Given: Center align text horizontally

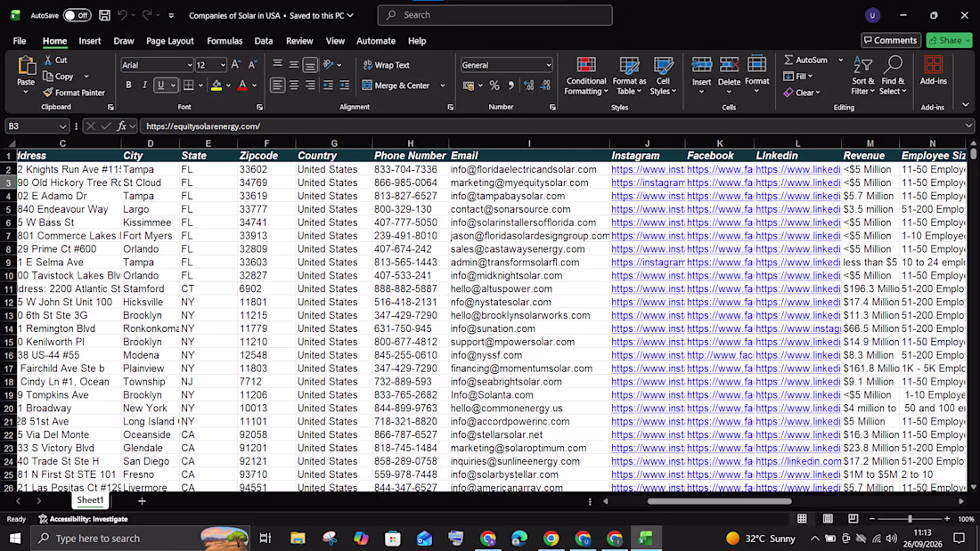Looking at the screenshot, I should point(294,85).
